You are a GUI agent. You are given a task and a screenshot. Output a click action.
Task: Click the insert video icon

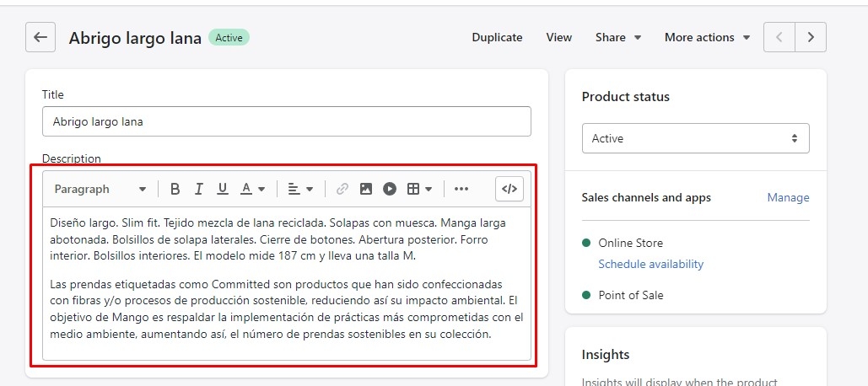(389, 189)
